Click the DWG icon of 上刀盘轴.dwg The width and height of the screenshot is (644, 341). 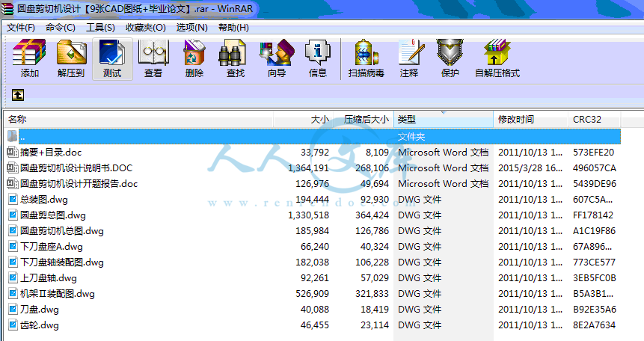coord(13,277)
